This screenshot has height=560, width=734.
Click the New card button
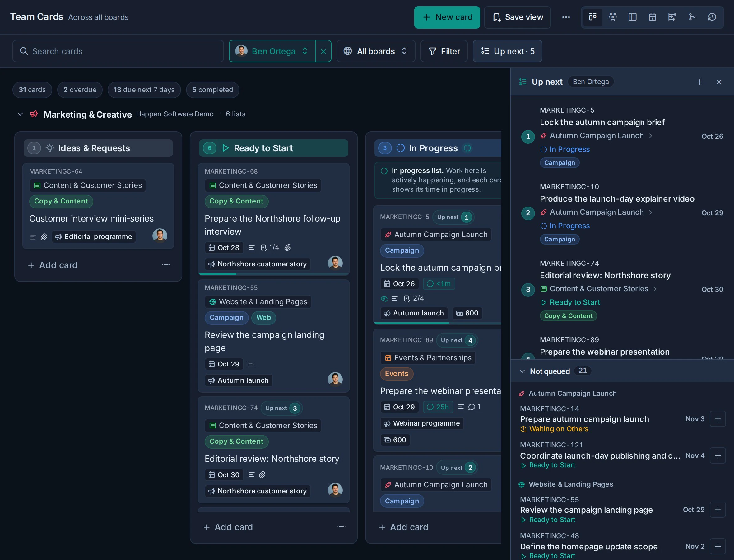447,17
